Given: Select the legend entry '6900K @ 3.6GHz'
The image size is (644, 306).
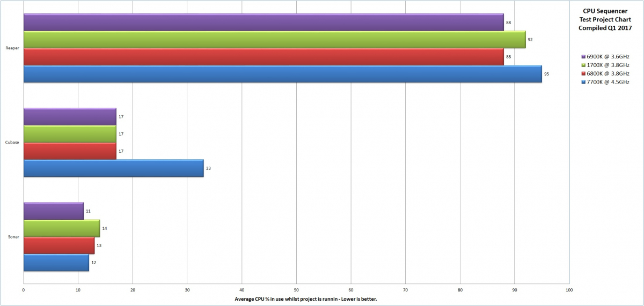Looking at the screenshot, I should (608, 56).
